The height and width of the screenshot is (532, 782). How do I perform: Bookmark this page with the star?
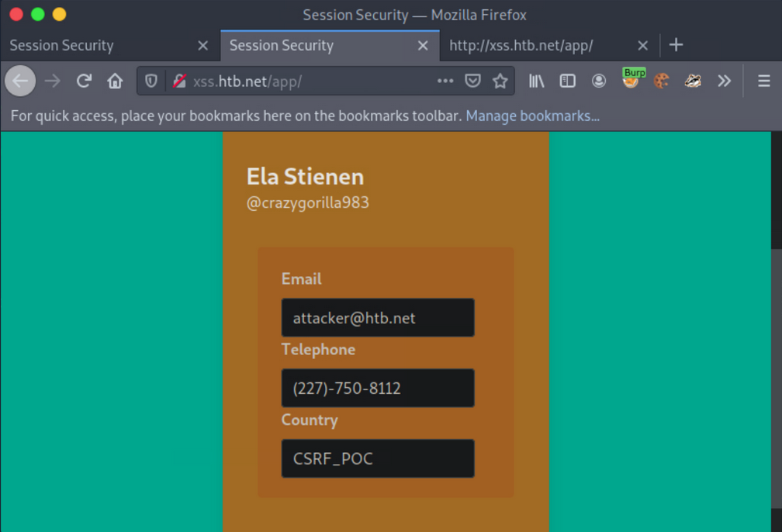500,81
